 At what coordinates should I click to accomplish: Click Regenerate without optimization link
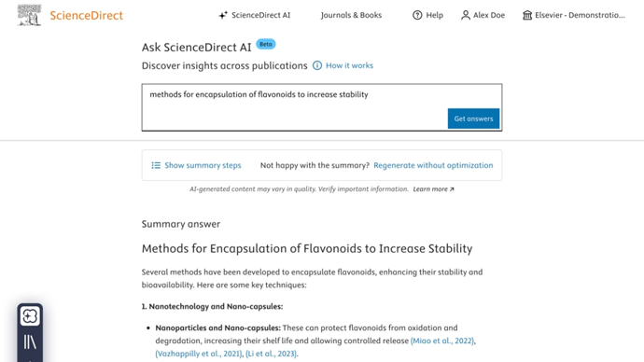coord(433,165)
